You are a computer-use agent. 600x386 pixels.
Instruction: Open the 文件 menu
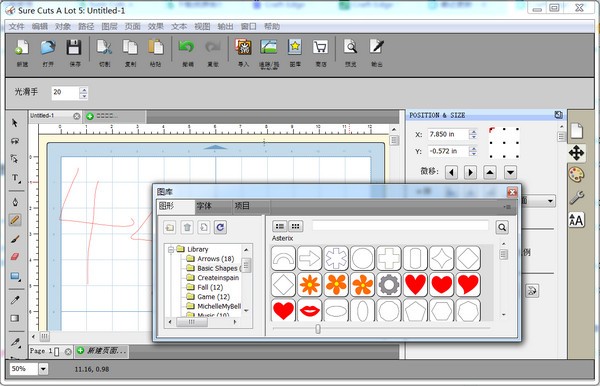16,26
